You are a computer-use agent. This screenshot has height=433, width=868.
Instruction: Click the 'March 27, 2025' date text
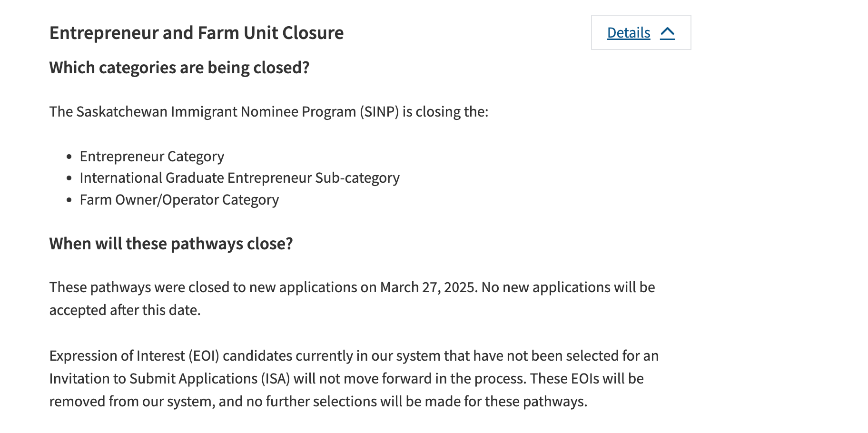pos(428,287)
